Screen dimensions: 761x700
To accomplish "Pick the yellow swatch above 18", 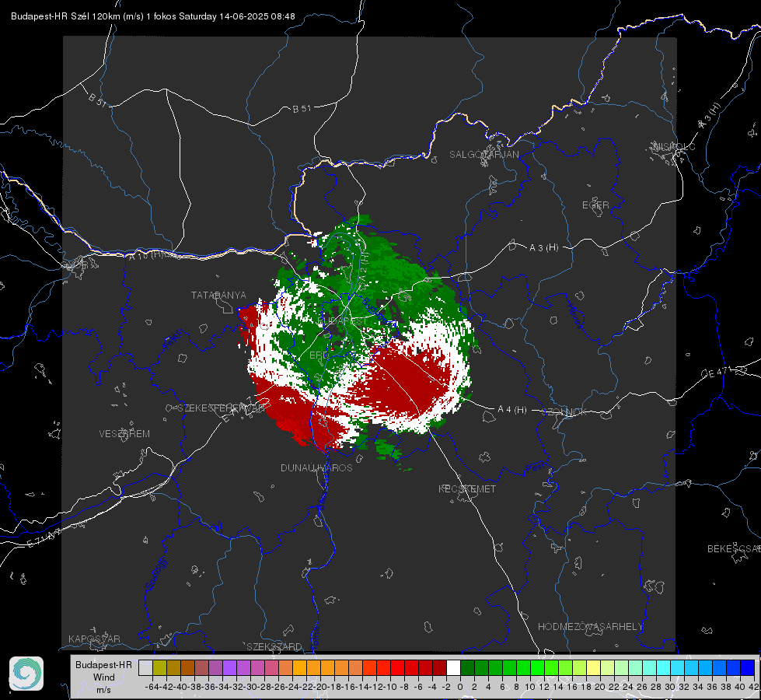I will 594,667.
